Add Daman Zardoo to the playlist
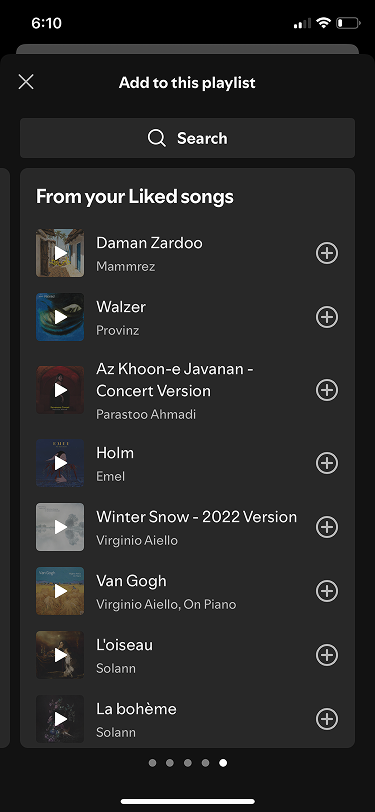 click(x=327, y=253)
